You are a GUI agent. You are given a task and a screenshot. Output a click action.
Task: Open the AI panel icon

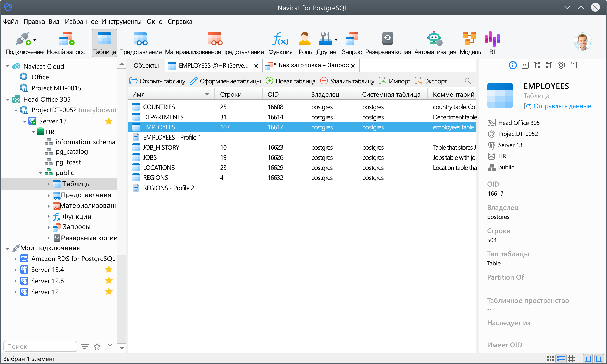coord(574,65)
